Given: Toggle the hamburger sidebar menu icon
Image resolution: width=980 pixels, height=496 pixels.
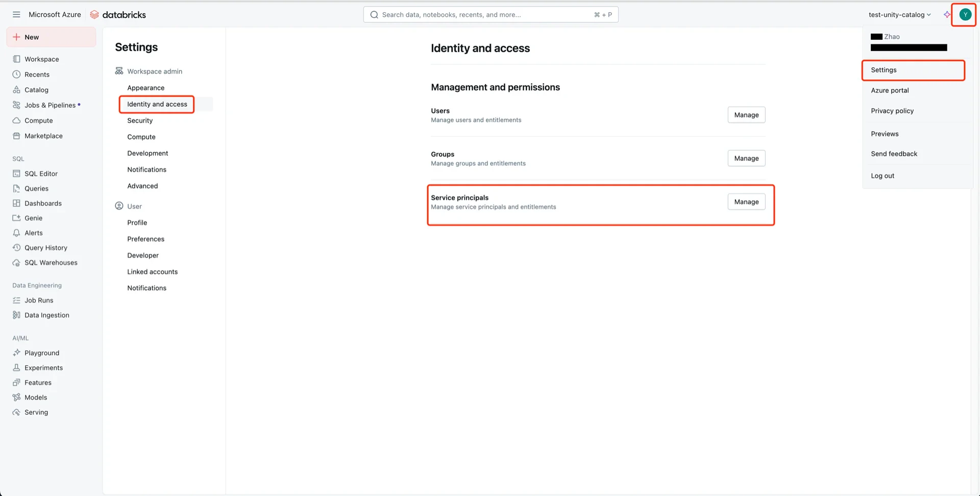Looking at the screenshot, I should tap(16, 15).
